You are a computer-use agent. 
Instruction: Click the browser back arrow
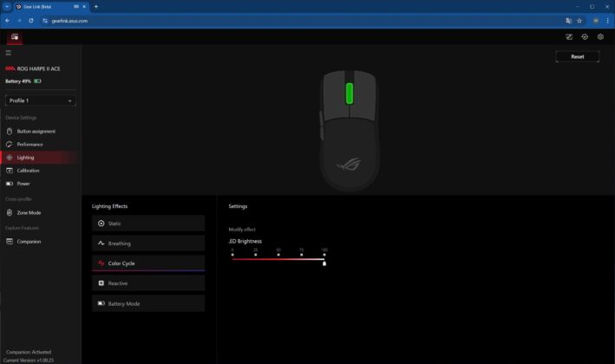click(8, 21)
